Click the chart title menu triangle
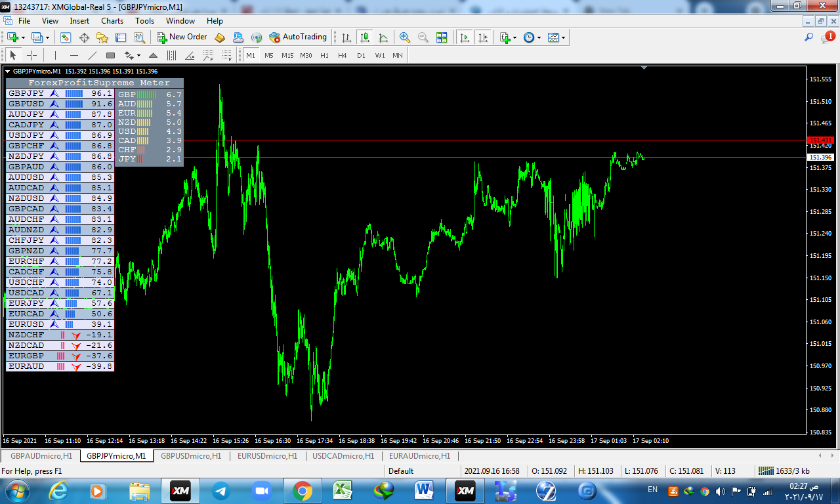 pos(7,71)
